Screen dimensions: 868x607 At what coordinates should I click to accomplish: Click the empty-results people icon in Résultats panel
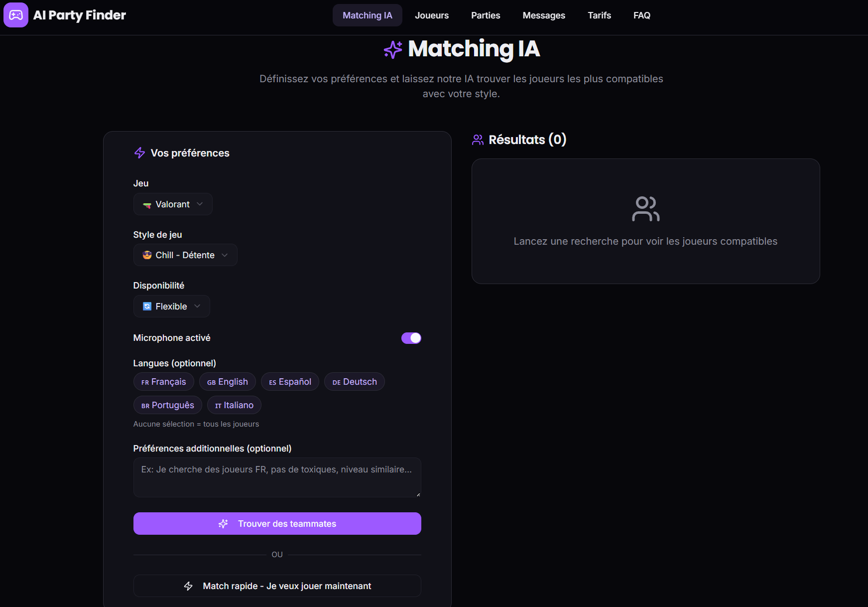coord(645,209)
